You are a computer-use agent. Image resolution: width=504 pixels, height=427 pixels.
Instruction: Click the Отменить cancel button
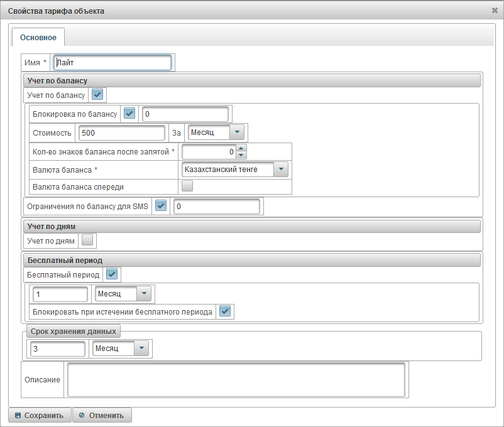point(102,415)
